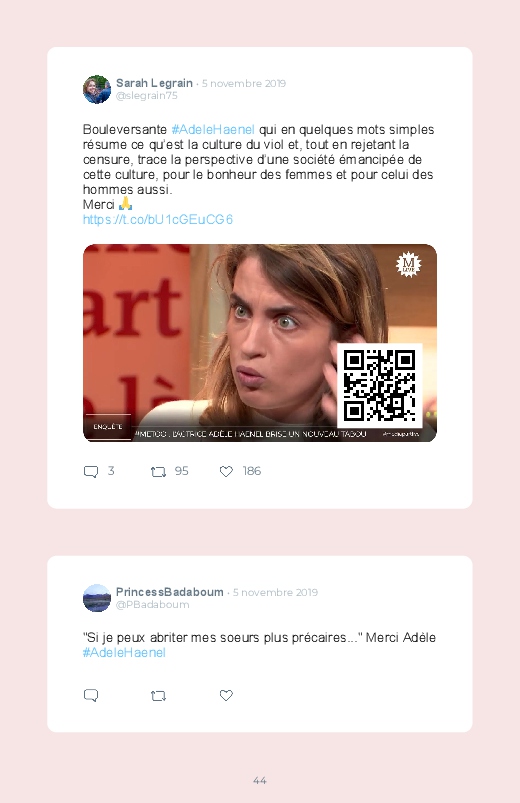Open Sarah Legrain's profile avatar
The width and height of the screenshot is (520, 803).
97,90
